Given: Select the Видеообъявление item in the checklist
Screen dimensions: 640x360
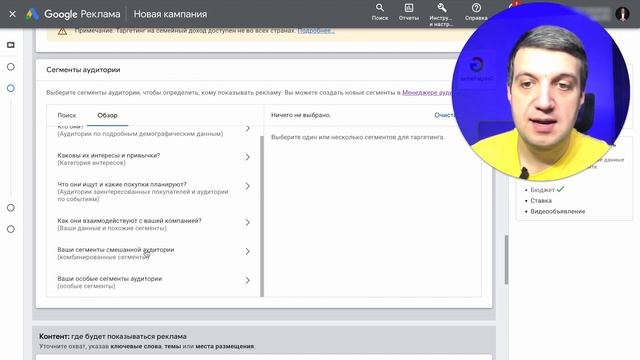Looking at the screenshot, I should click(x=558, y=211).
